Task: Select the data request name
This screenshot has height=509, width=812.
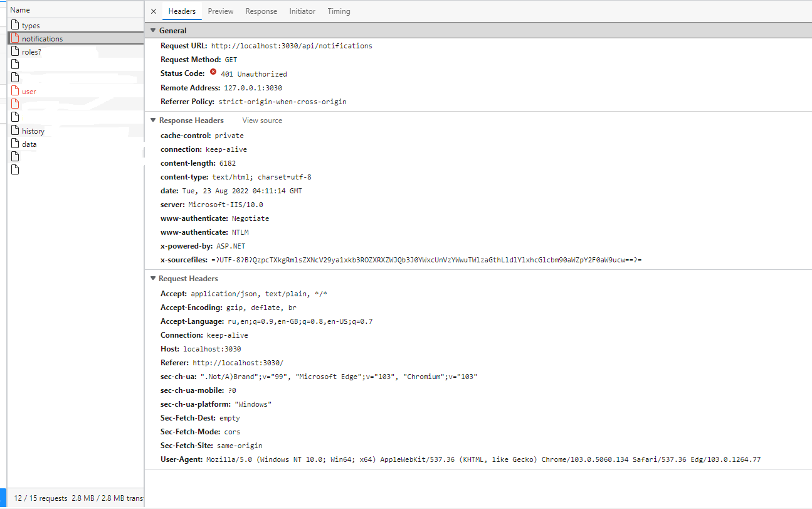Action: point(29,144)
